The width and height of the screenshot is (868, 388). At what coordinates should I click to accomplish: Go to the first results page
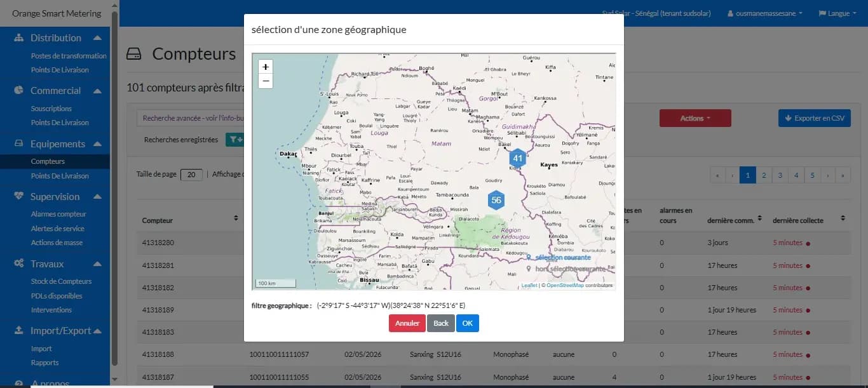coord(718,175)
